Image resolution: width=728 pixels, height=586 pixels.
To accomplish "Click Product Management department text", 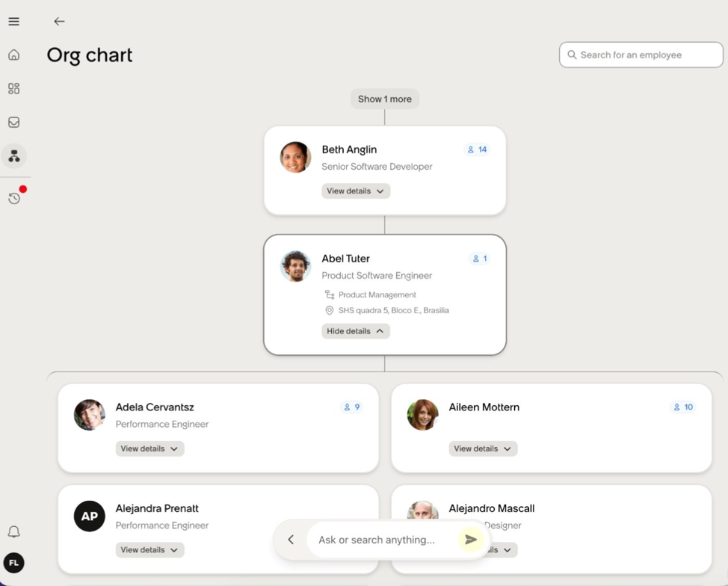I will click(x=377, y=294).
